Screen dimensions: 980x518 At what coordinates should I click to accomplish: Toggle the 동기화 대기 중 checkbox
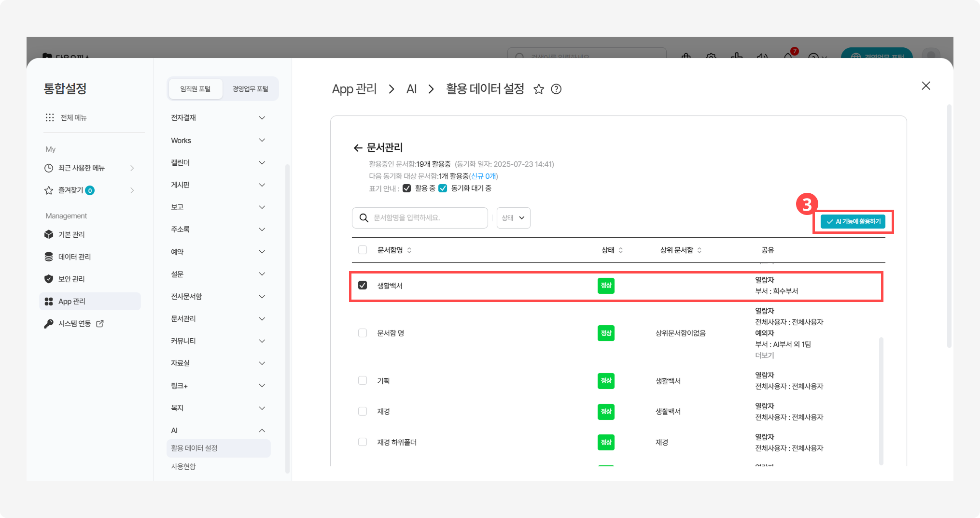(443, 188)
